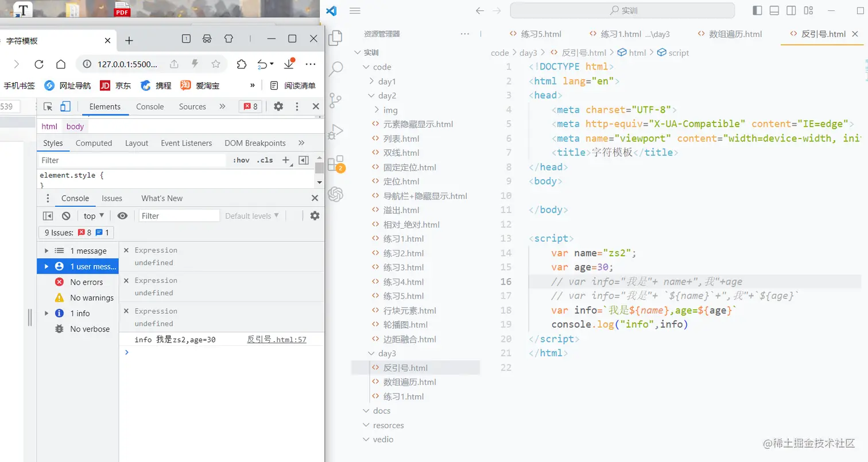
Task: Add a new style rule in Styles pane
Action: [286, 160]
